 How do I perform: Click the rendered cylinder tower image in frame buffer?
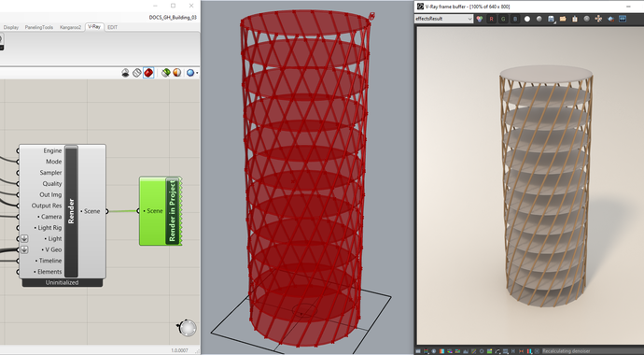[x=546, y=186]
